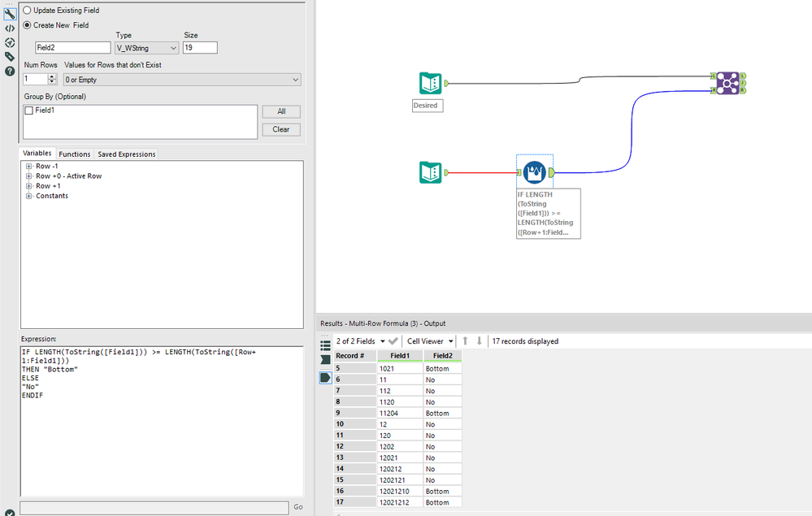This screenshot has height=516, width=812.
Task: Click inside the Expression editor
Action: click(162, 421)
